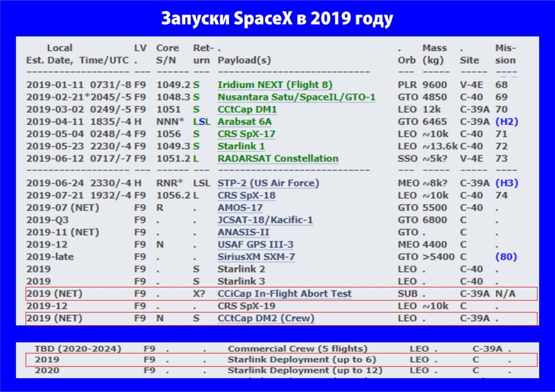Open the CCtCap DM1 payload link
Viewport: 555px width, 392px height.
tap(248, 109)
